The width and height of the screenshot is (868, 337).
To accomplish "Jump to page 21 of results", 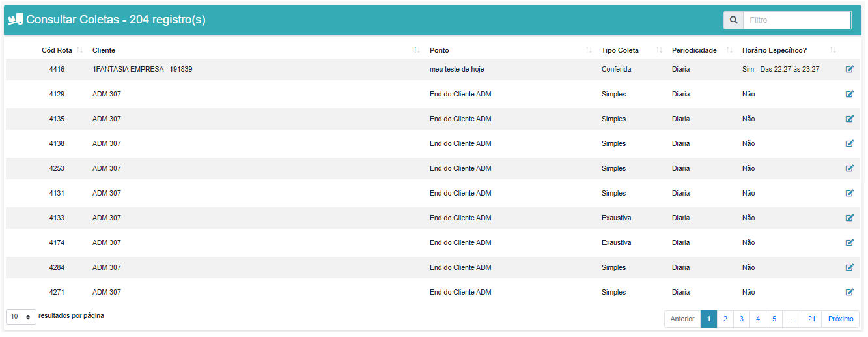I will tap(811, 319).
